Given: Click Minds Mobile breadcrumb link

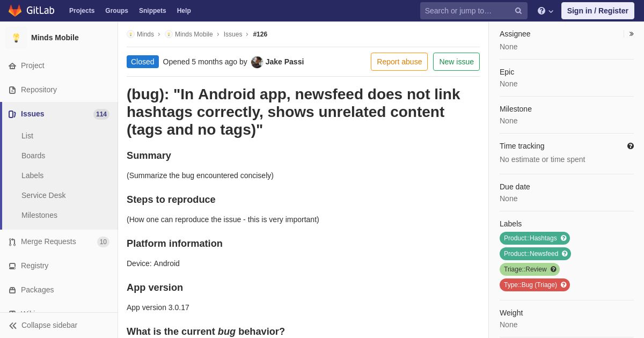Looking at the screenshot, I should (x=194, y=34).
